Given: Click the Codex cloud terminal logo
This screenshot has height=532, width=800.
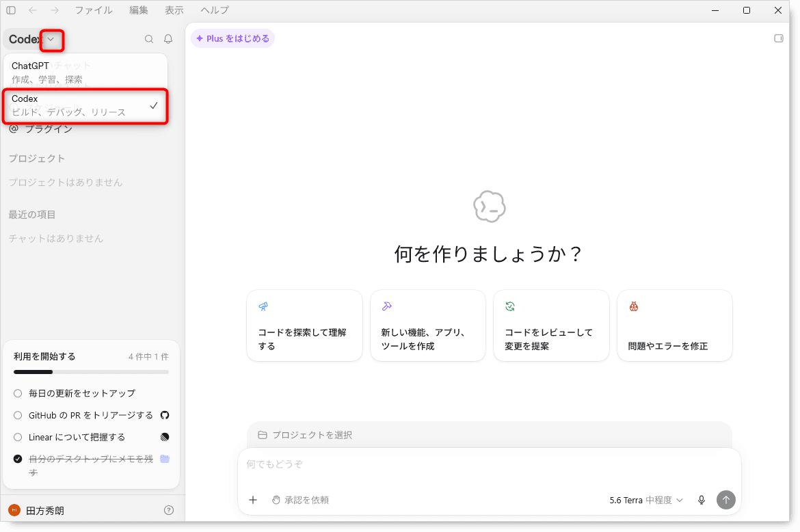Looking at the screenshot, I should pos(490,207).
